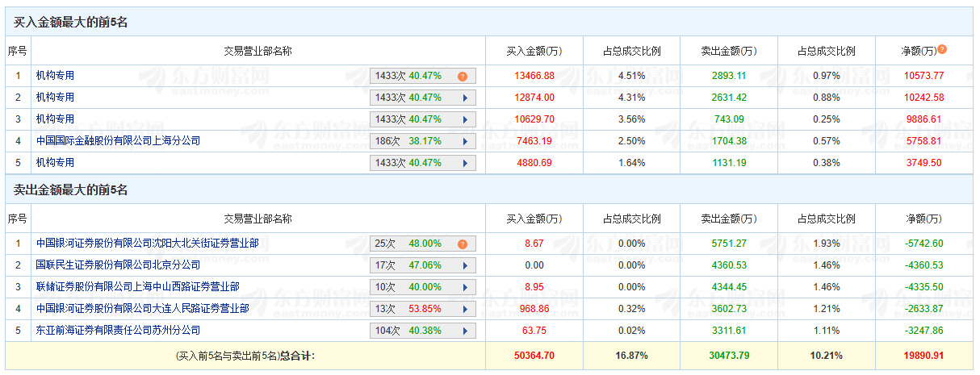980x375 pixels.
Task: Open 联储证券上海中山西路证券营业部 link
Action: [137, 286]
